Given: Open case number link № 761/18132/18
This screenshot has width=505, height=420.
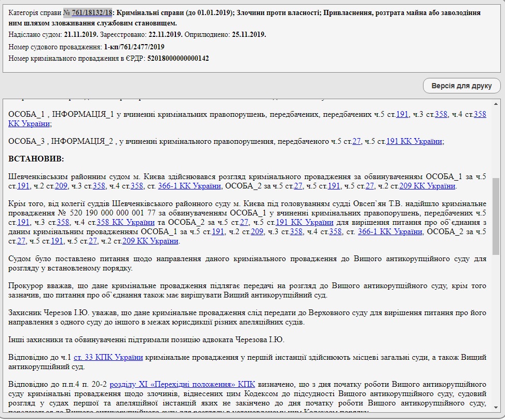Looking at the screenshot, I should (89, 13).
